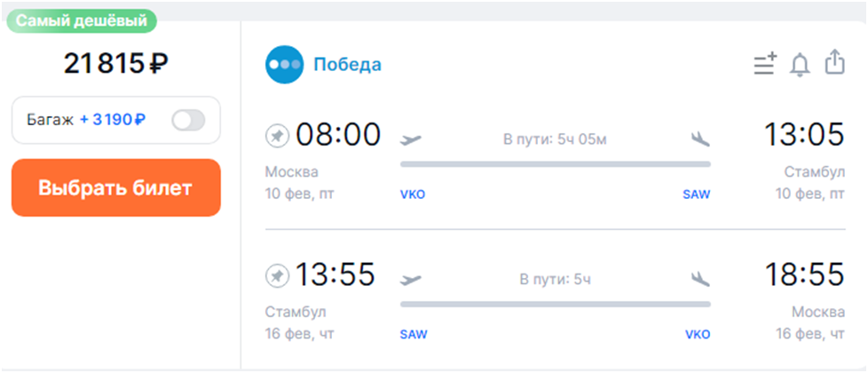The height and width of the screenshot is (373, 868).
Task: Click the 21 815₽ ticket price
Action: coord(116,64)
